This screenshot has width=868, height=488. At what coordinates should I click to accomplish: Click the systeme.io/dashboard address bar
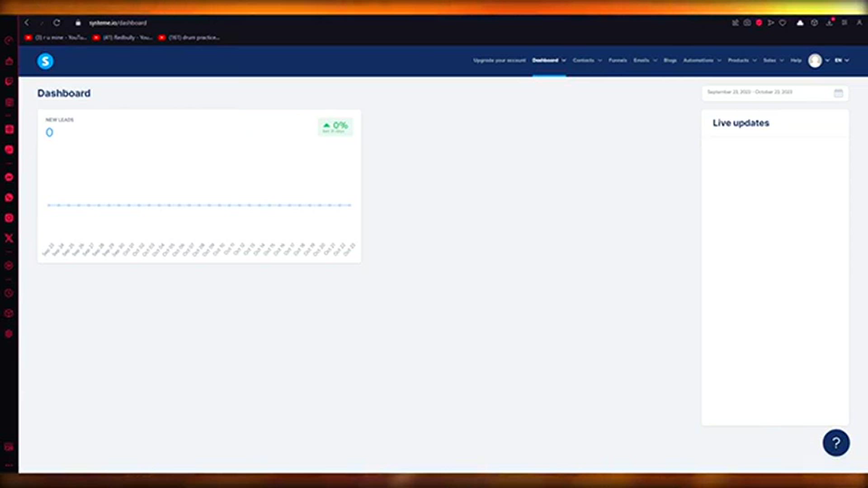118,23
